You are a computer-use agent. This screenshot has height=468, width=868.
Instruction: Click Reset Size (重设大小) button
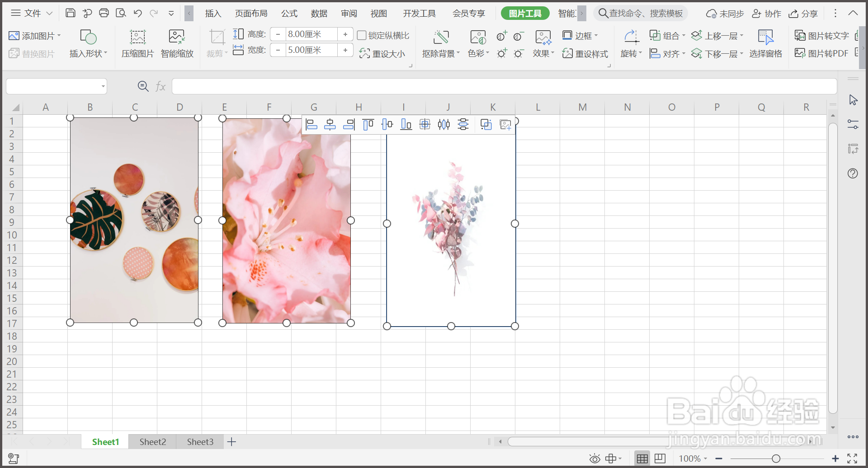[382, 53]
